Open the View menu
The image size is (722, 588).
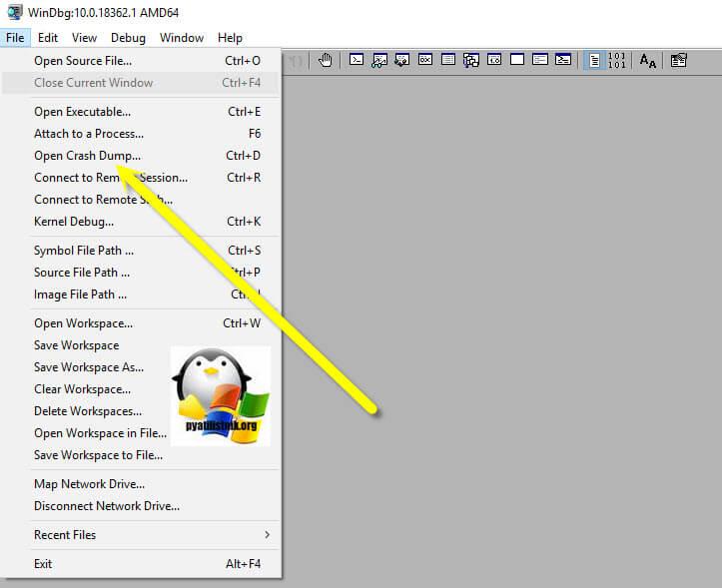[x=84, y=38]
